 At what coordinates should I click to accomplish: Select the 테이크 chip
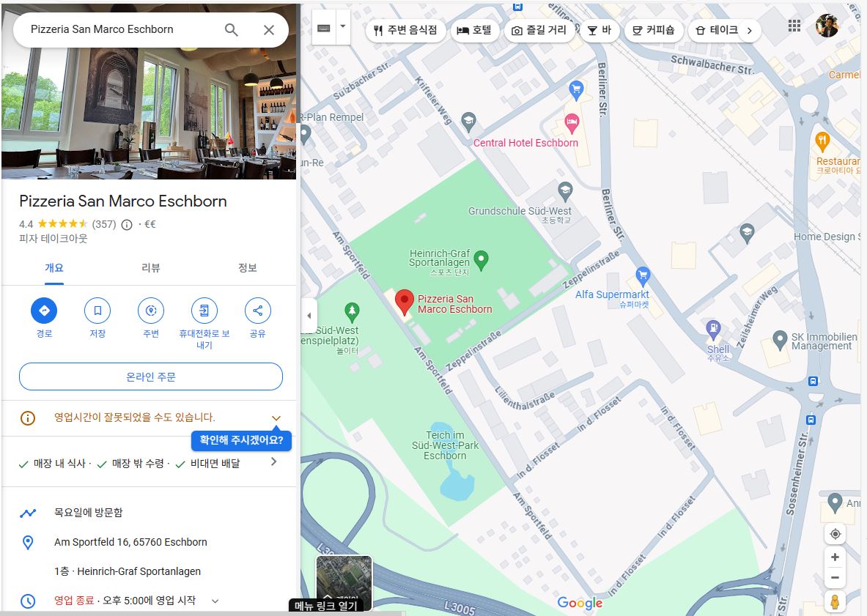[717, 30]
